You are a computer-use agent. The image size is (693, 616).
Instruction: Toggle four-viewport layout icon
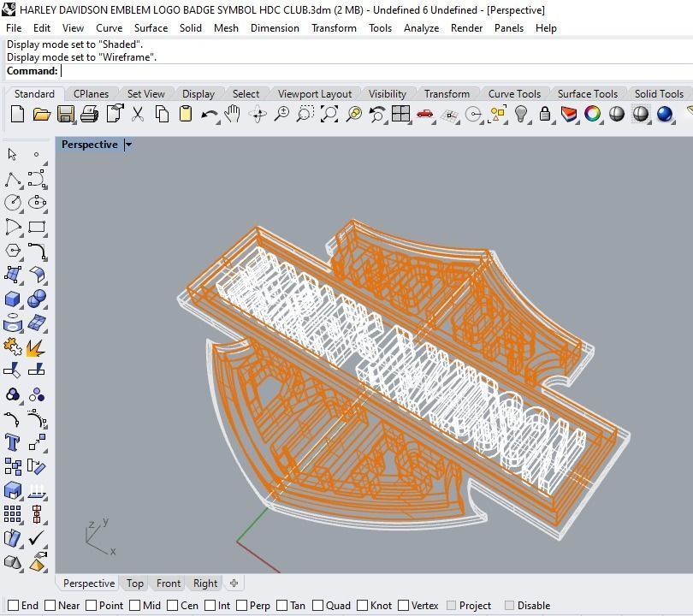click(x=401, y=114)
